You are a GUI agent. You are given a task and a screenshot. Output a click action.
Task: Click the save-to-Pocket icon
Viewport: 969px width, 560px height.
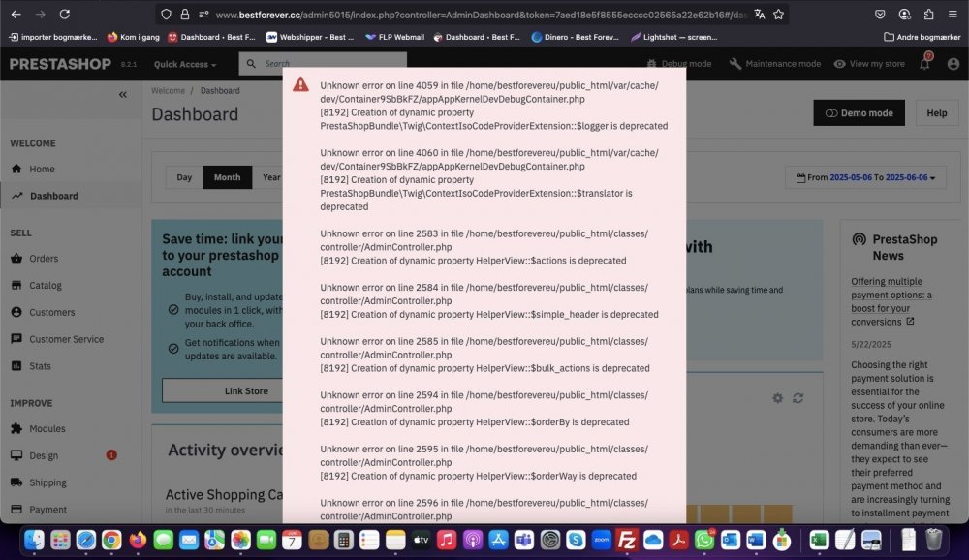pyautogui.click(x=880, y=14)
